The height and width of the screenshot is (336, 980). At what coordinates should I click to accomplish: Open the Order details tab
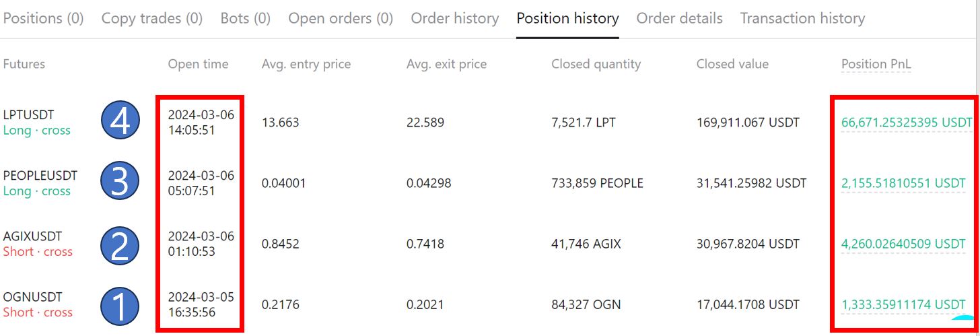click(x=680, y=18)
